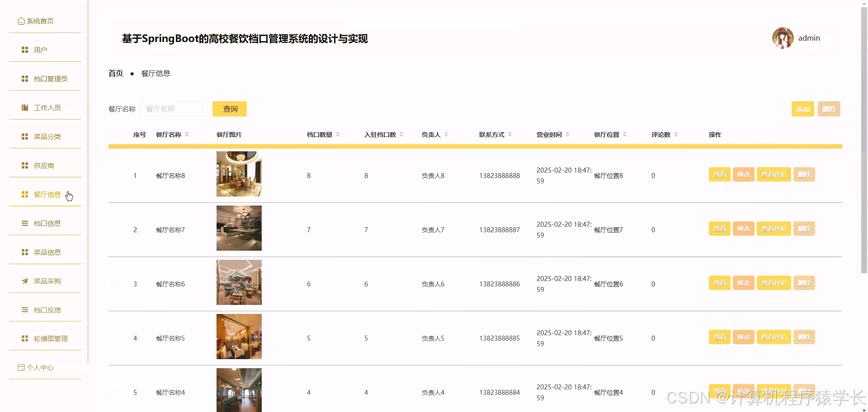Check the checkbox beside 餐厅名称6
The width and height of the screenshot is (868, 412).
[113, 284]
